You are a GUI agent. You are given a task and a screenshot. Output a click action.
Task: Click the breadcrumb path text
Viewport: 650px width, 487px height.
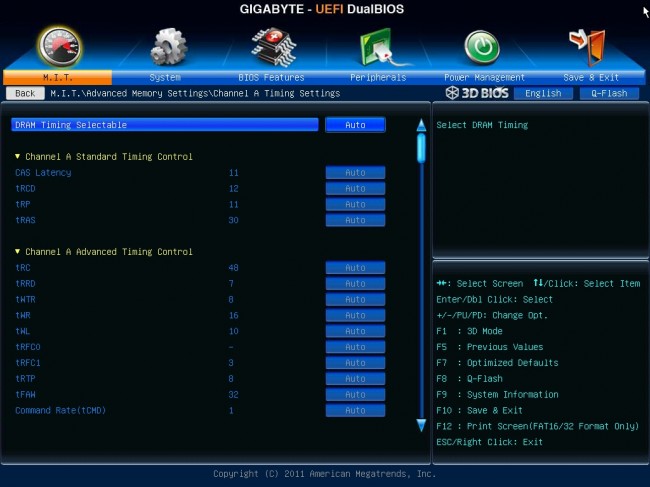point(195,93)
